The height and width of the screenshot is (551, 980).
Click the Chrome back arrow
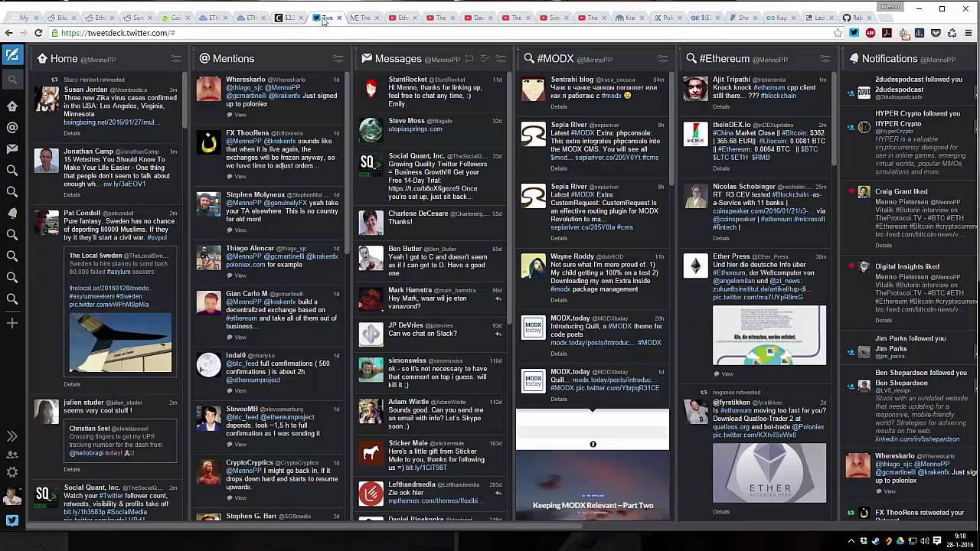click(x=8, y=33)
